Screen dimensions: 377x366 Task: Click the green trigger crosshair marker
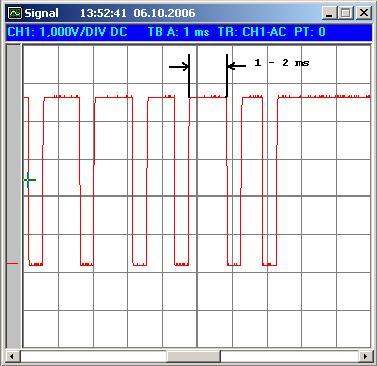29,180
